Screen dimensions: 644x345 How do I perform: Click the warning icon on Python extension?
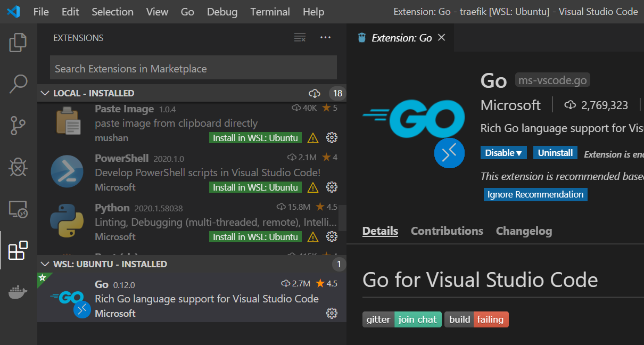tap(313, 237)
